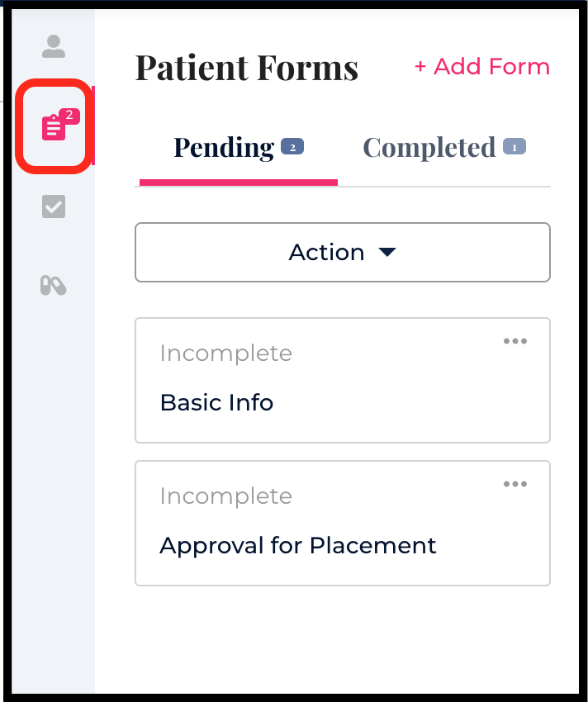588x702 pixels.
Task: Click Incomplete status on Approval for Placement
Action: click(225, 496)
